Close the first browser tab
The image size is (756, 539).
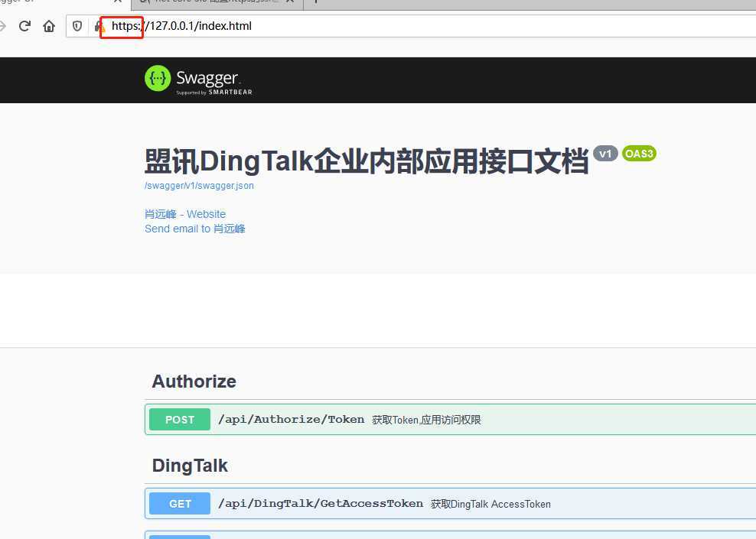coord(117,2)
